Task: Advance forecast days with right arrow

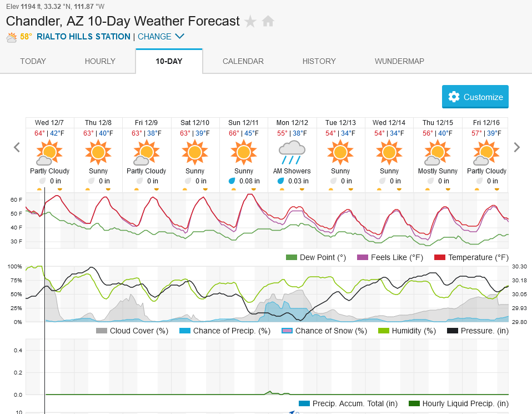Action: click(x=517, y=147)
